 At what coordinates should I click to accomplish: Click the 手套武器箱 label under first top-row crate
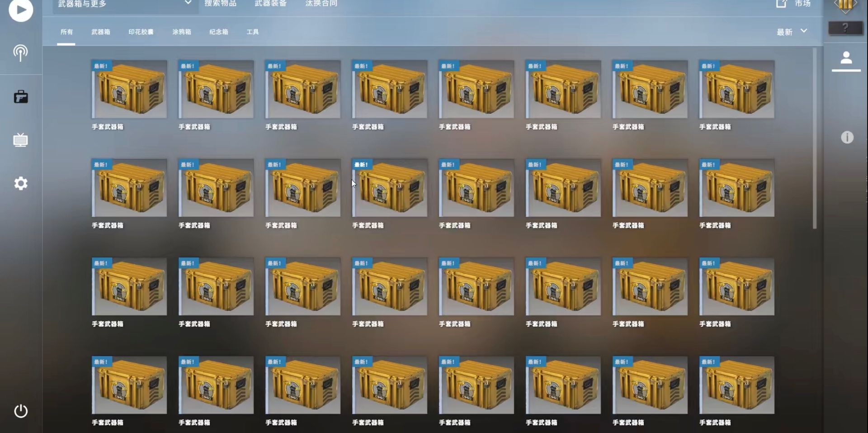coord(108,127)
